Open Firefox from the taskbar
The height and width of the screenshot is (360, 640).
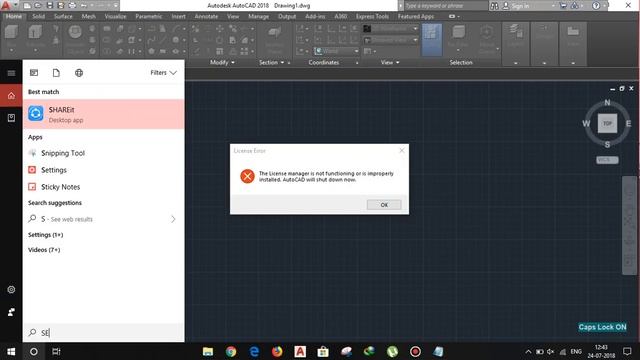click(277, 351)
